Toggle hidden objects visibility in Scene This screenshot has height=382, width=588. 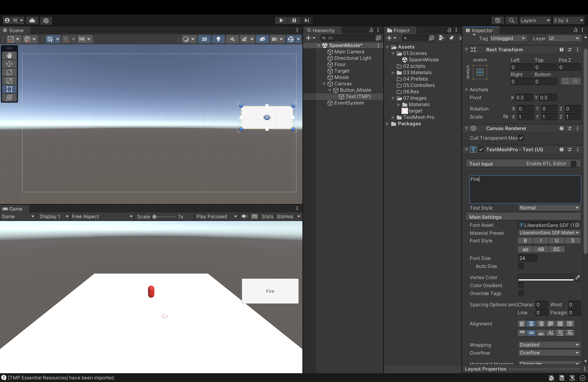point(262,39)
